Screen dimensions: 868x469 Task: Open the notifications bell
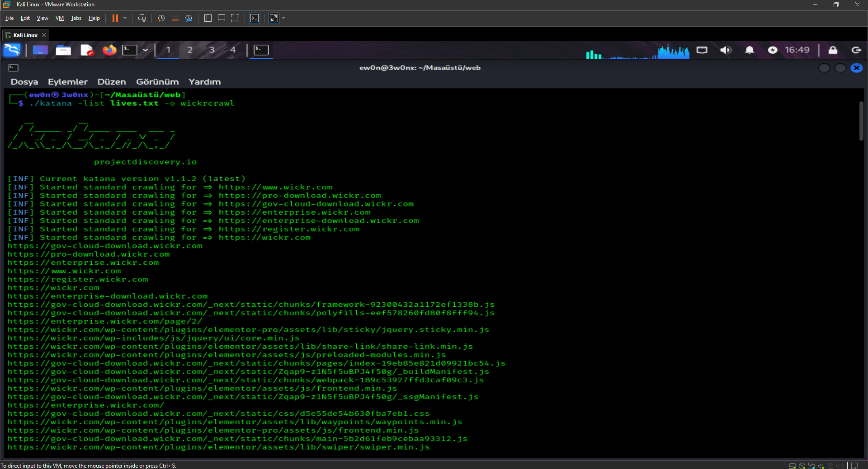tap(750, 50)
